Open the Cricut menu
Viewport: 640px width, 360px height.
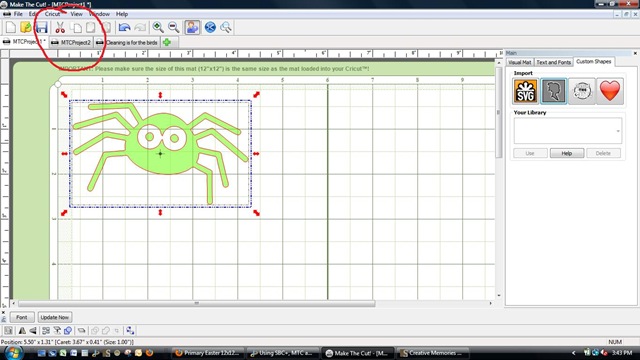point(52,14)
